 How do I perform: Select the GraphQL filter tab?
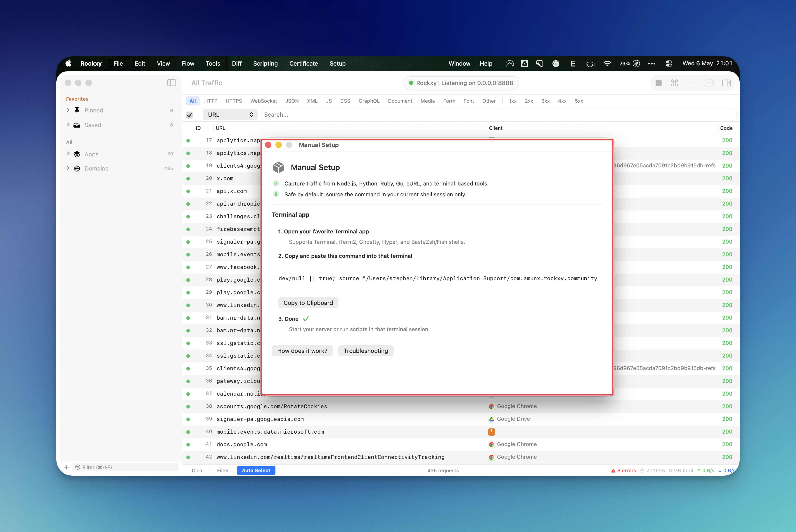coord(369,101)
